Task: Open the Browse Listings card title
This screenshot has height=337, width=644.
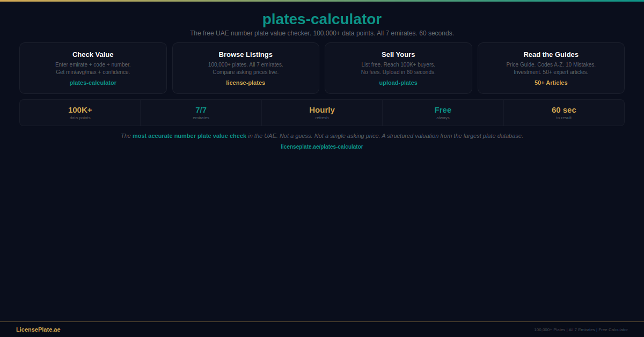Action: pos(245,55)
